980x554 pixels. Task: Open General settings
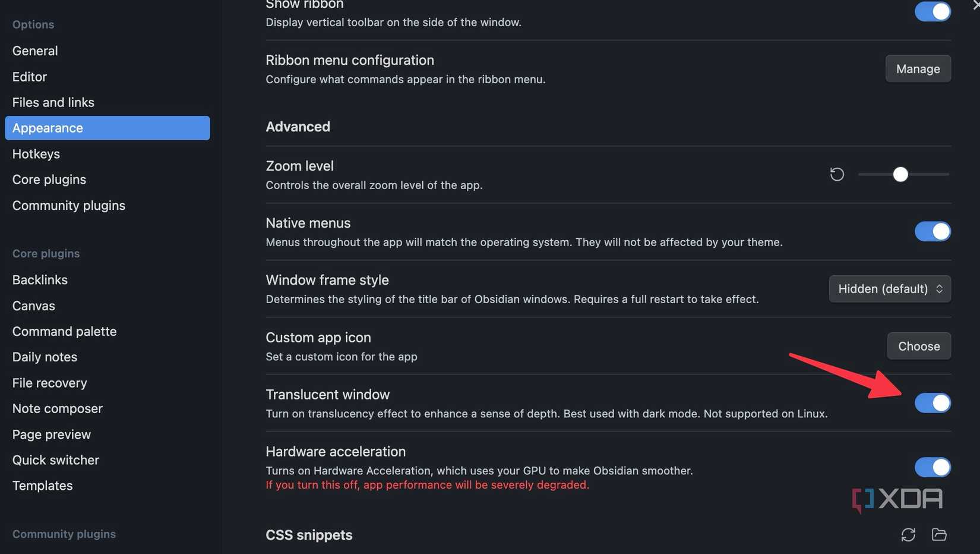coord(34,51)
